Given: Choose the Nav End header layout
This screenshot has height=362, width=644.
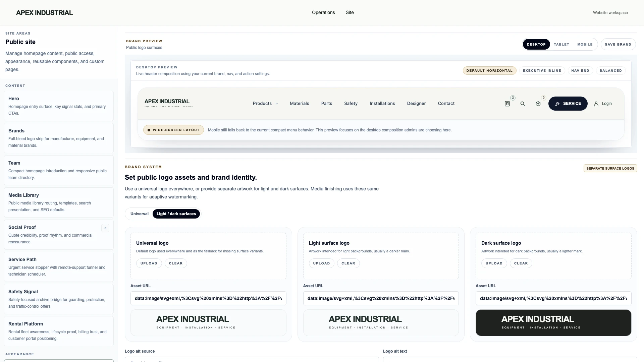Looking at the screenshot, I should click(x=580, y=70).
